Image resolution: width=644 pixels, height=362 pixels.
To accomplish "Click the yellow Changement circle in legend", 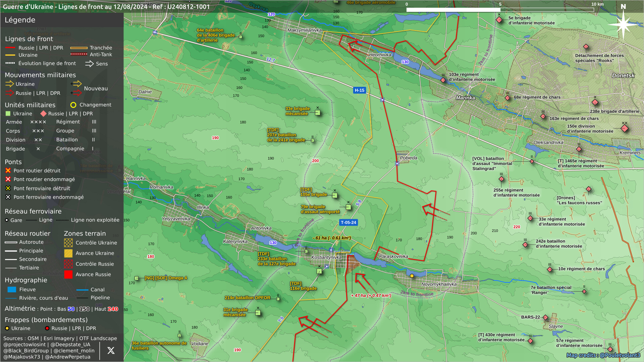I will 73,105.
